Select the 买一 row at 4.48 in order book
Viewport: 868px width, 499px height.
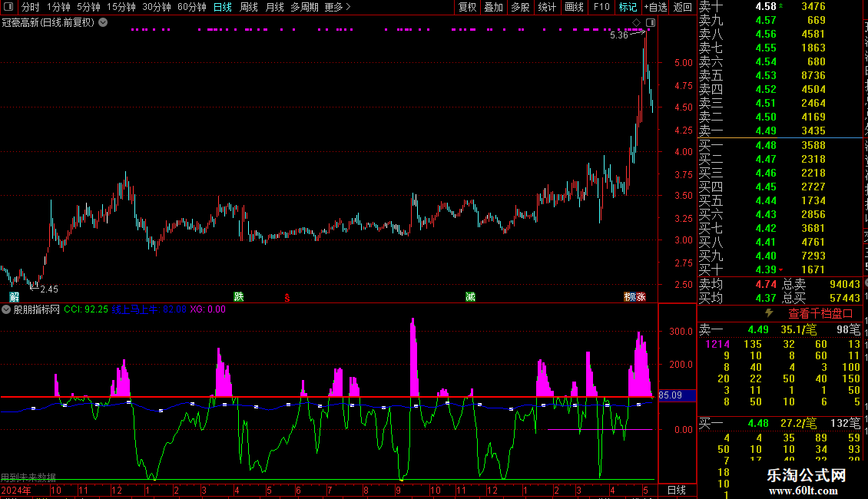pyautogui.click(x=780, y=145)
